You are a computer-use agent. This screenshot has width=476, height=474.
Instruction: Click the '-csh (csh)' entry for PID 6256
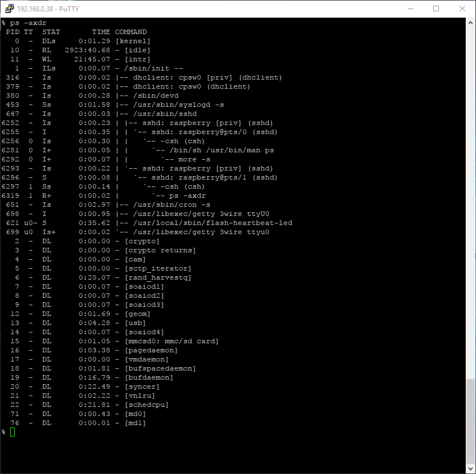pos(183,141)
